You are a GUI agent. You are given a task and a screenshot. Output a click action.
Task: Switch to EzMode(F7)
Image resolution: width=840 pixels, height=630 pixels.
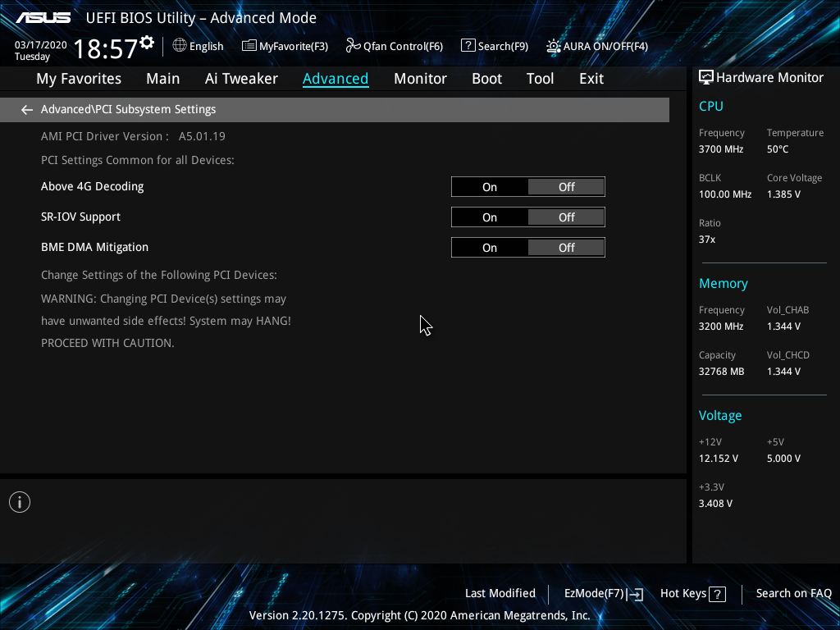[603, 594]
